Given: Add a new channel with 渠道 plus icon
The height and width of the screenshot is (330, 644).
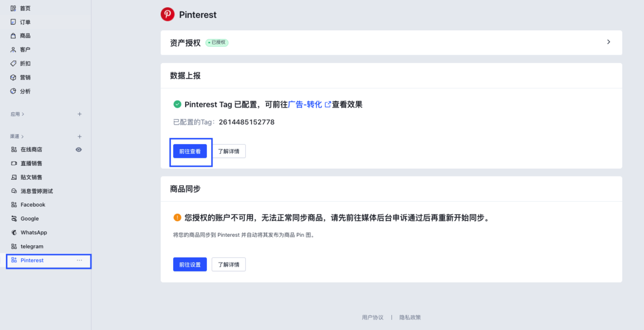Looking at the screenshot, I should click(x=80, y=137).
